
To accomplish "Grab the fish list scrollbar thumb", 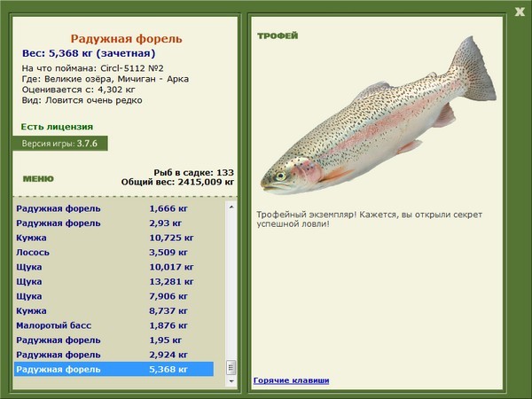I will tap(231, 368).
